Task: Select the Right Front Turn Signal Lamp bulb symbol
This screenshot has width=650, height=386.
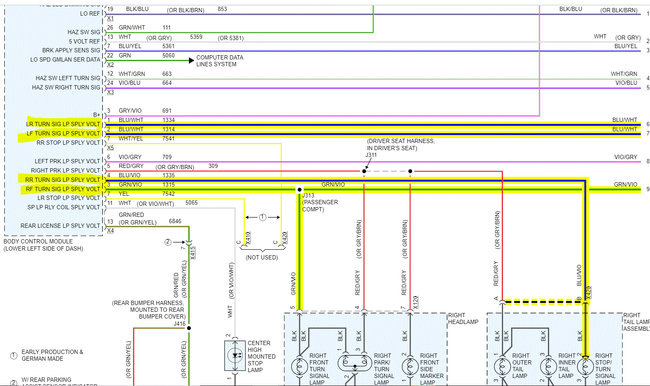Action: [299, 366]
